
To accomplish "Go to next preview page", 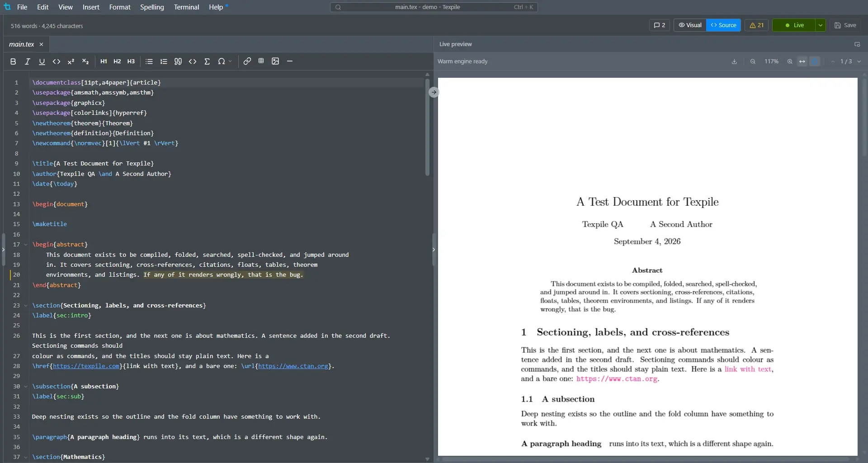I will [859, 61].
